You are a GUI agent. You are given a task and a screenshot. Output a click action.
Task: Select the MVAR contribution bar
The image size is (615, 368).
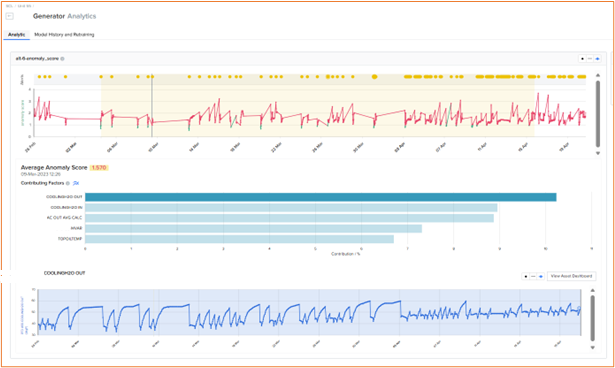click(x=253, y=228)
